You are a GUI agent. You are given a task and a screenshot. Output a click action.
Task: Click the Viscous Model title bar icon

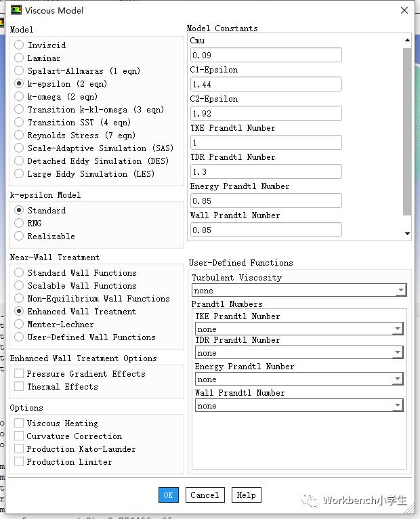pyautogui.click(x=16, y=10)
